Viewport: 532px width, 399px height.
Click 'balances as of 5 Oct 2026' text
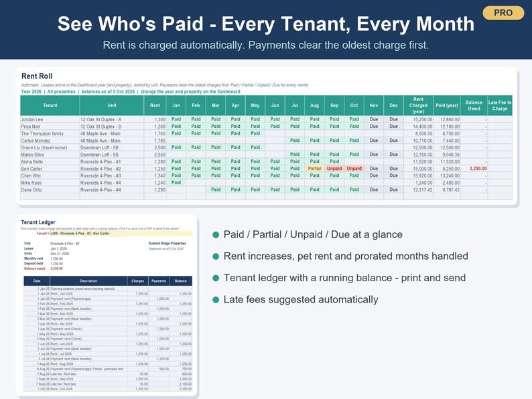click(108, 92)
